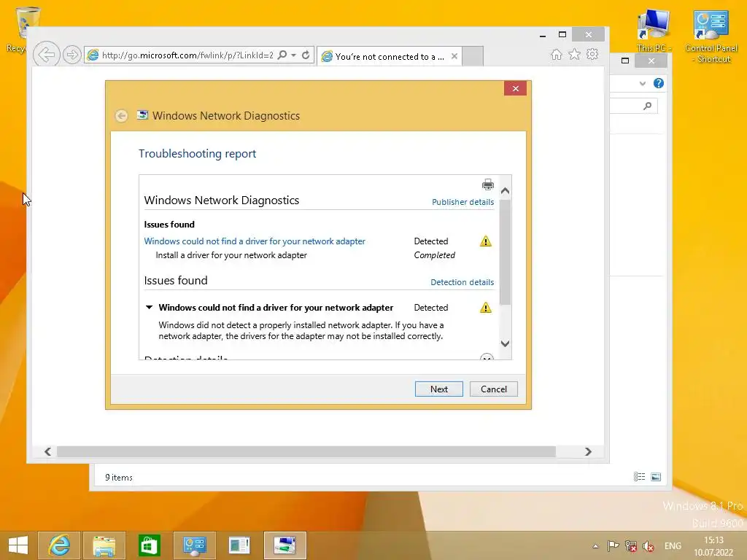Minimize the Internet Explorer window
Screen dimensions: 747x560
pyautogui.click(x=543, y=35)
